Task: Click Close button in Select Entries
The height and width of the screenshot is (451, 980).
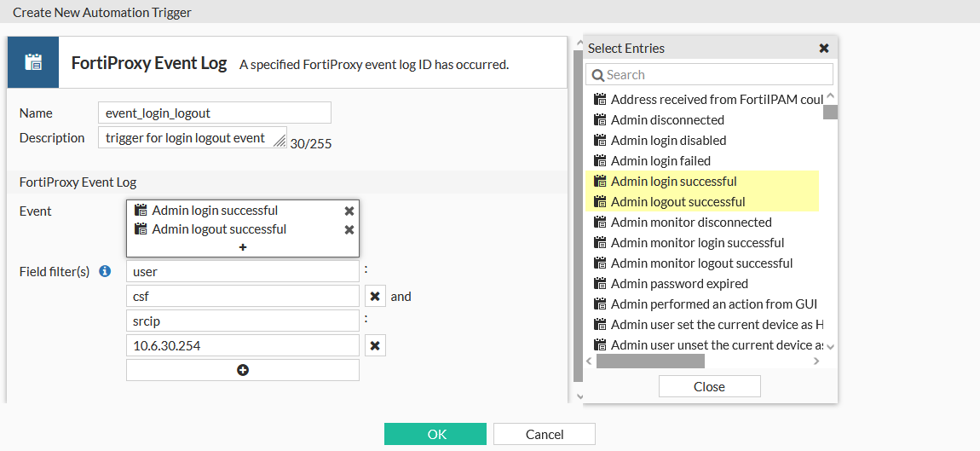Action: pyautogui.click(x=709, y=386)
